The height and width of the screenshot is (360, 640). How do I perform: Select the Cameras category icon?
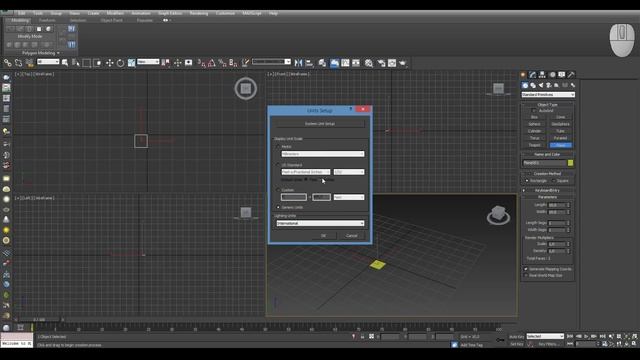(x=549, y=85)
